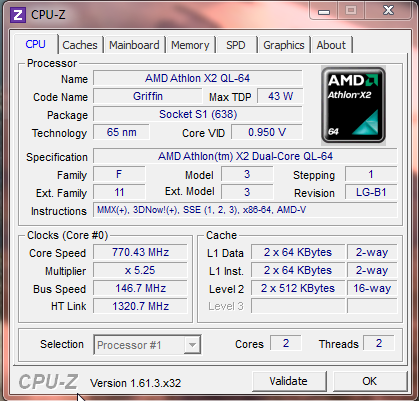Select the CPU tab
419x401 pixels.
(36, 44)
